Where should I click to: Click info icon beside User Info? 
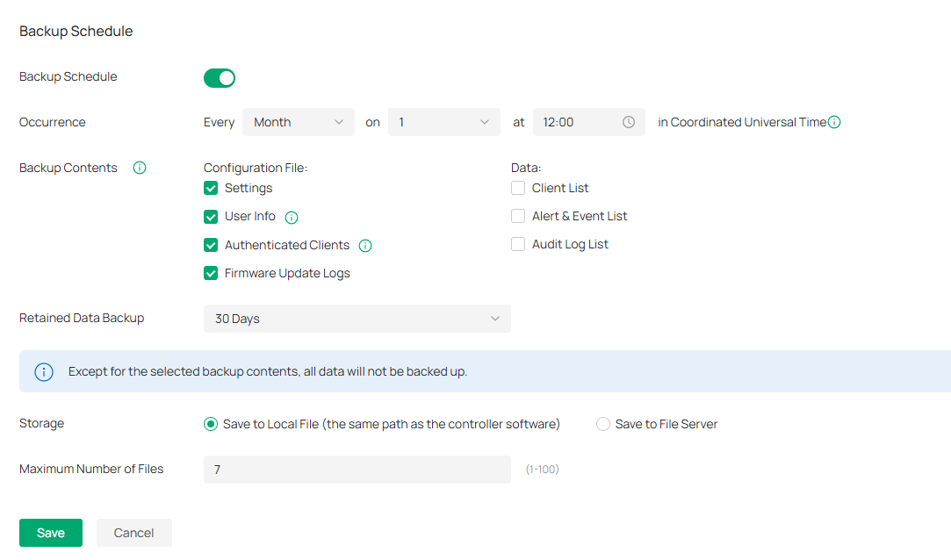click(x=292, y=217)
